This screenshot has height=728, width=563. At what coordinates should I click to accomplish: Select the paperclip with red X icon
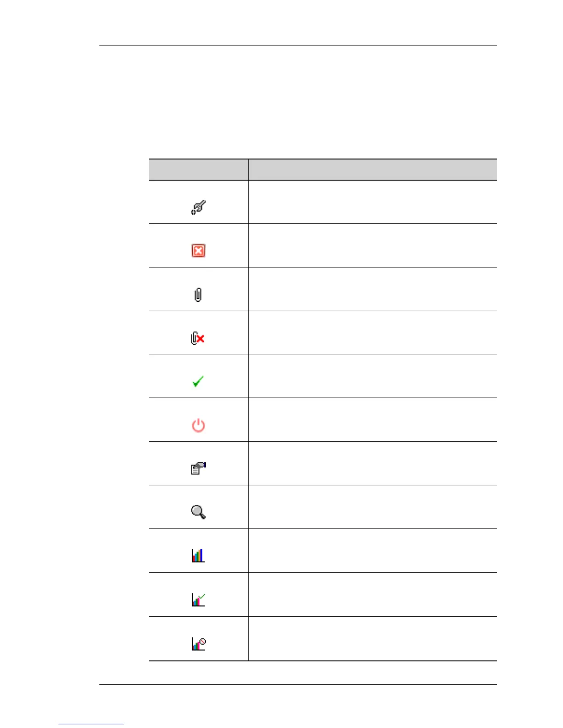pyautogui.click(x=198, y=338)
